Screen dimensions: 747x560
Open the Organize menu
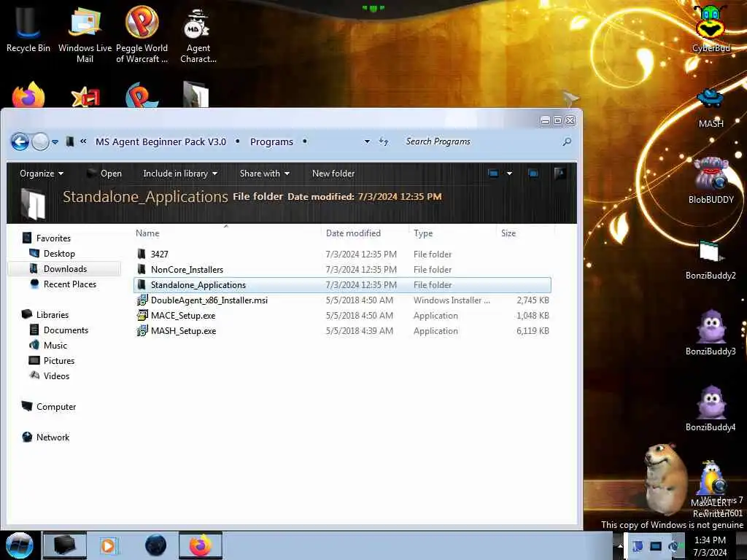(x=42, y=174)
